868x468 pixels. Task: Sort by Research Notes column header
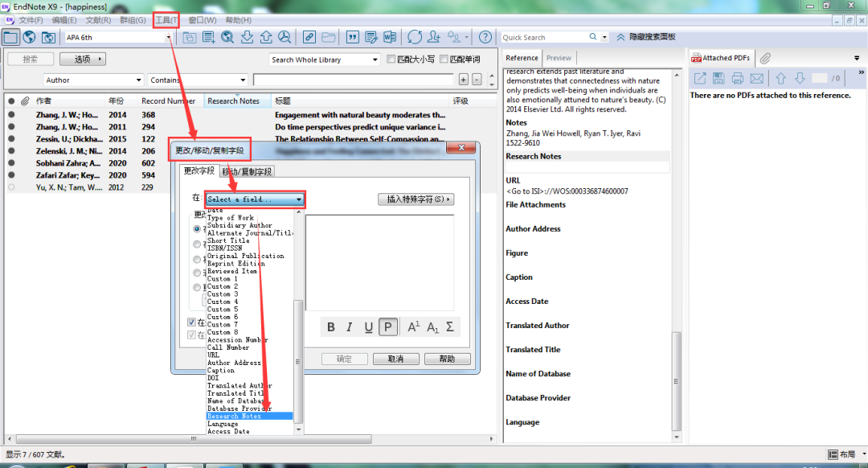pyautogui.click(x=237, y=101)
